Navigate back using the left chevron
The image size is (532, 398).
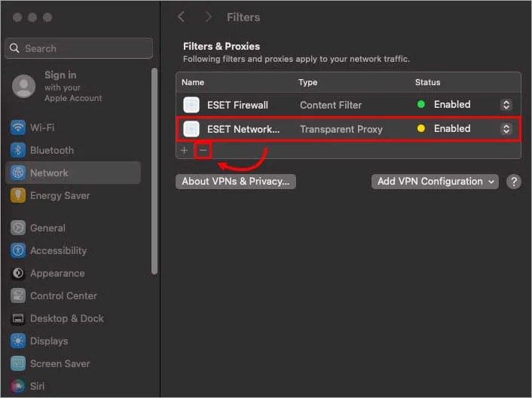[x=181, y=17]
